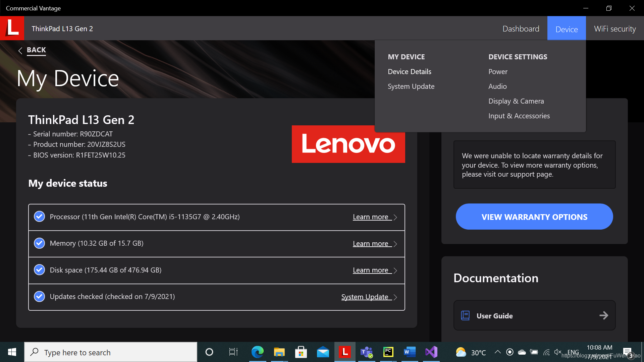644x362 pixels.
Task: Click the Windows search box
Action: 111,352
